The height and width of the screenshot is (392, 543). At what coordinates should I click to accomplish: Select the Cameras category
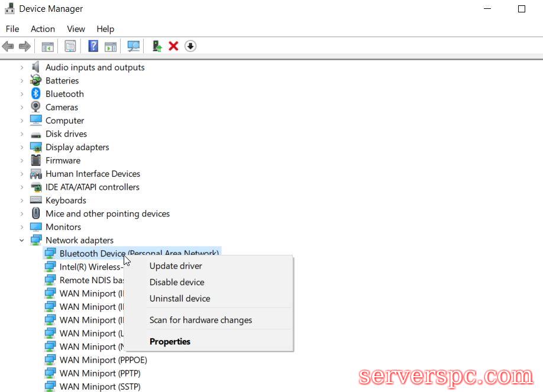click(x=62, y=107)
